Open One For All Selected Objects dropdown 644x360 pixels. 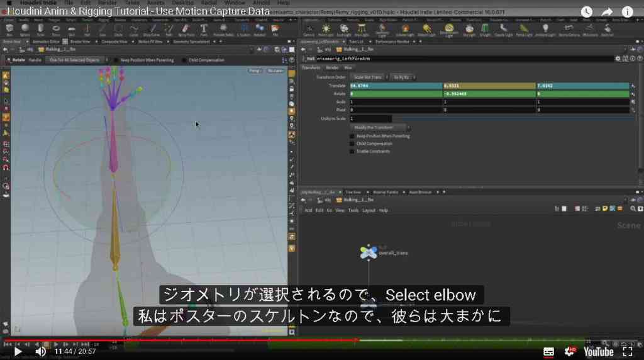(76, 60)
